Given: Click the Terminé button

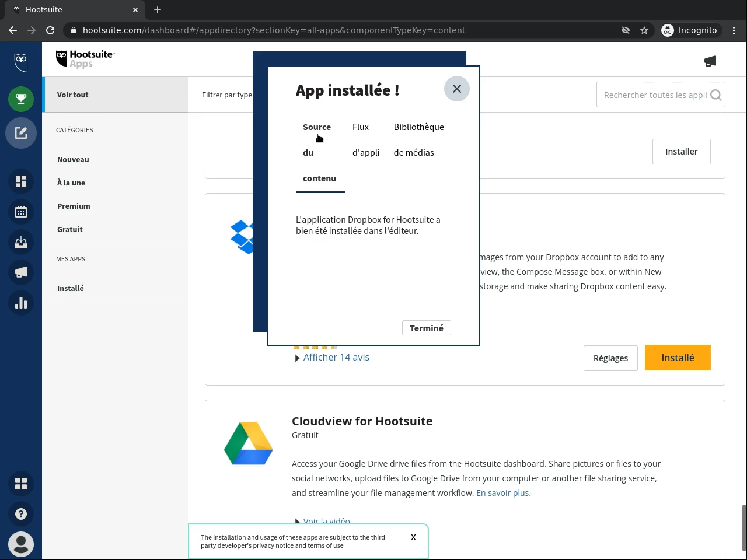Looking at the screenshot, I should point(426,328).
